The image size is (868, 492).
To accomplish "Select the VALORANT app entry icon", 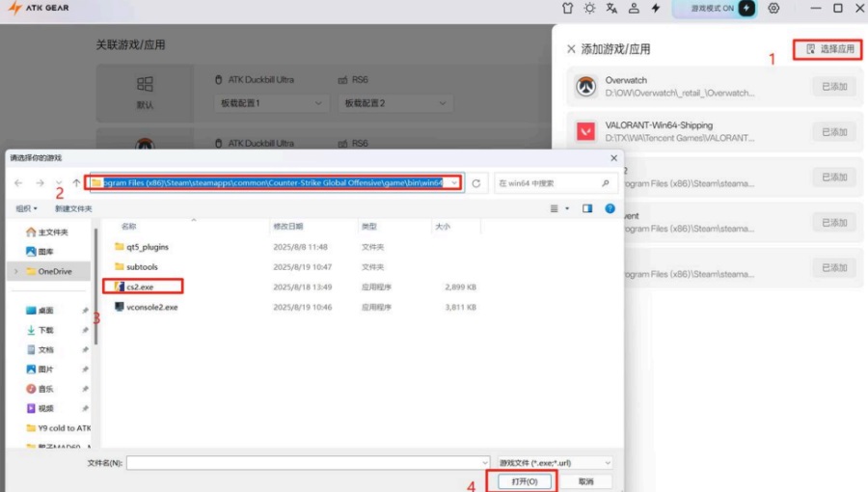I will tap(585, 132).
